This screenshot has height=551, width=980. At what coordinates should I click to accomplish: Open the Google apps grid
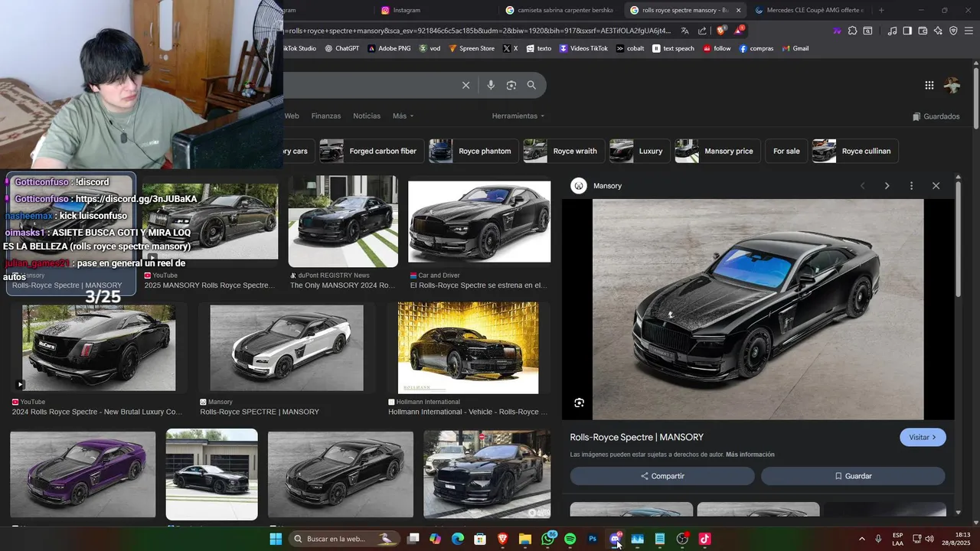pos(929,86)
